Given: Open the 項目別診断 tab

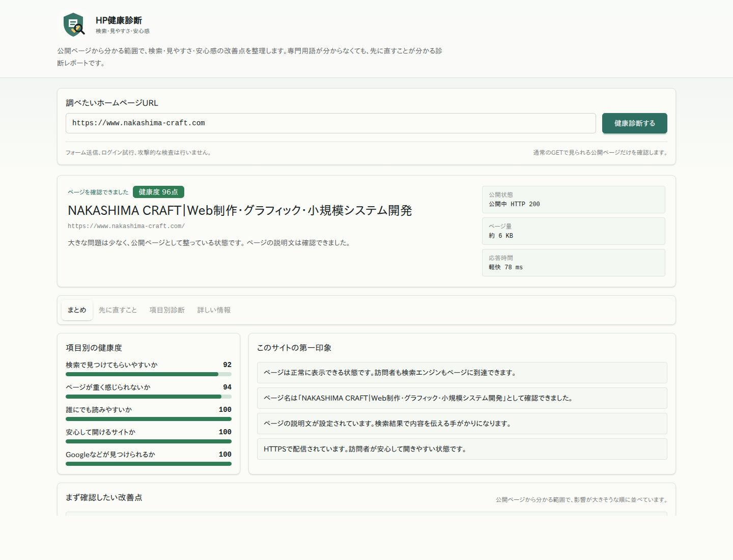Looking at the screenshot, I should coord(167,310).
